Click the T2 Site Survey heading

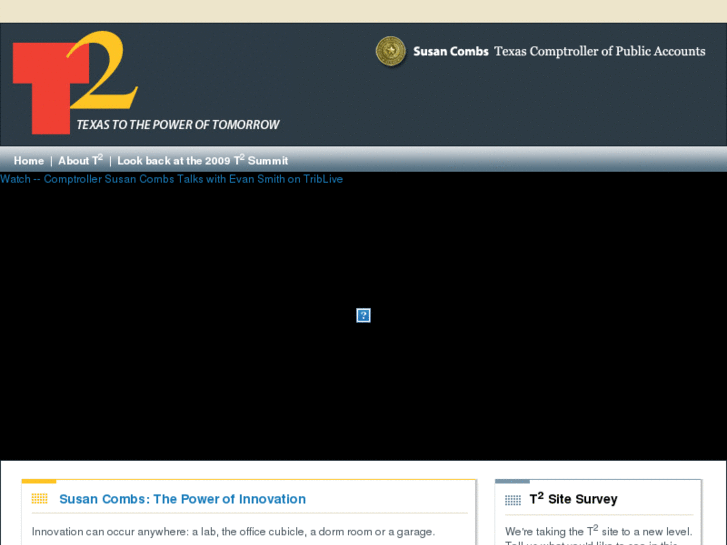574,499
